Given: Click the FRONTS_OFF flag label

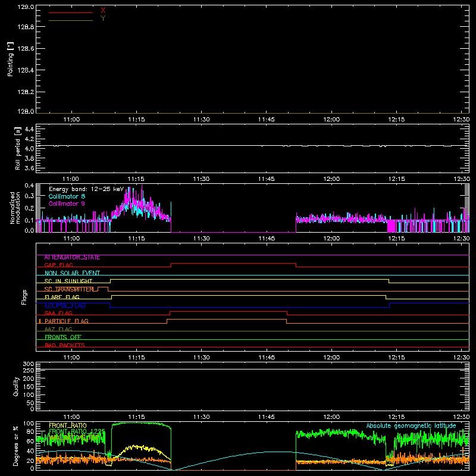Looking at the screenshot, I should (63, 337).
